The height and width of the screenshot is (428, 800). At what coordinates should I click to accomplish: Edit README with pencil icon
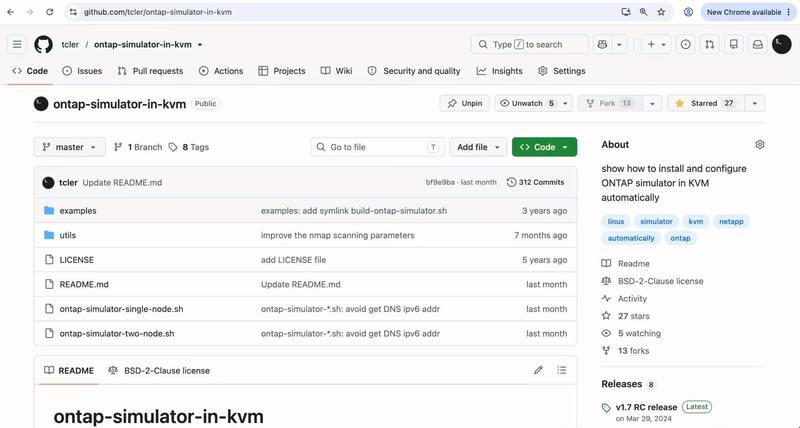click(538, 370)
